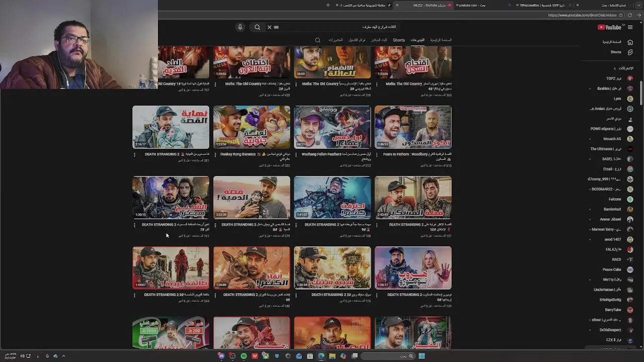
Task: Close the MLZLZ YouTube browser tab
Action: tap(397, 5)
